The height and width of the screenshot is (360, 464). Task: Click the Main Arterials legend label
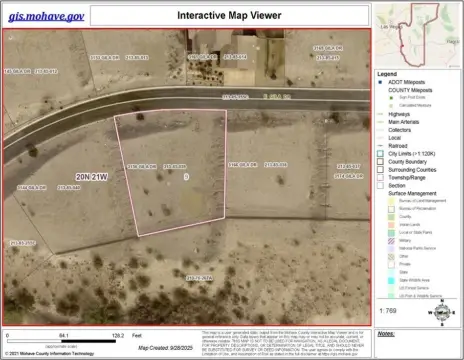pos(404,122)
